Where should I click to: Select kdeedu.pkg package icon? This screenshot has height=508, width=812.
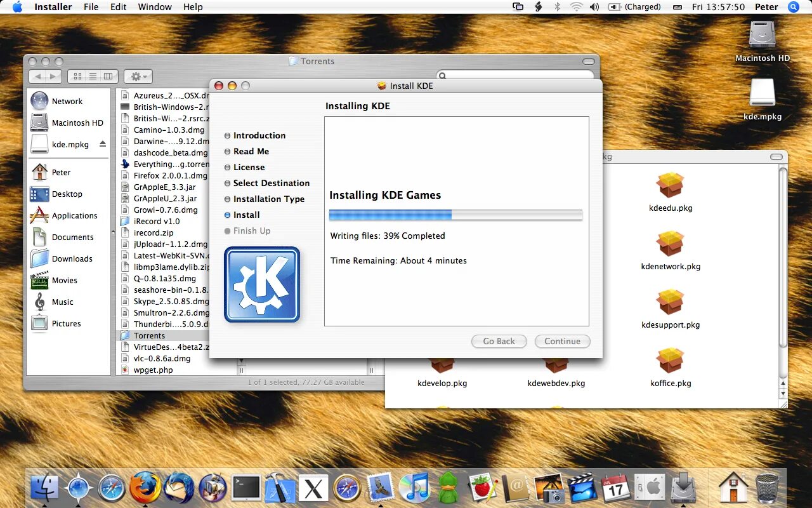(x=671, y=185)
